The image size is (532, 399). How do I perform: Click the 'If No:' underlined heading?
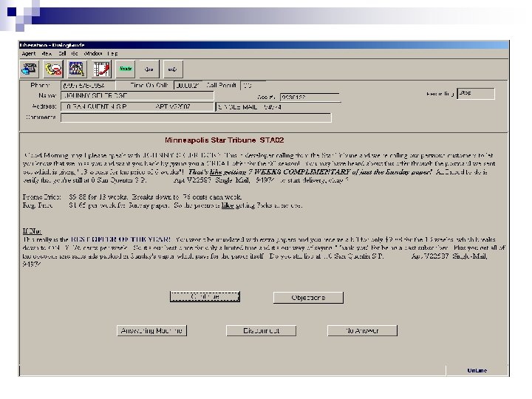coord(33,231)
